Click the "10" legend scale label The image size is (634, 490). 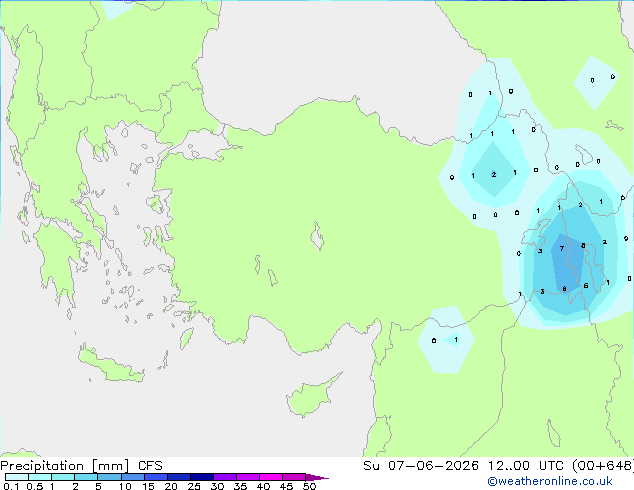click(x=125, y=486)
